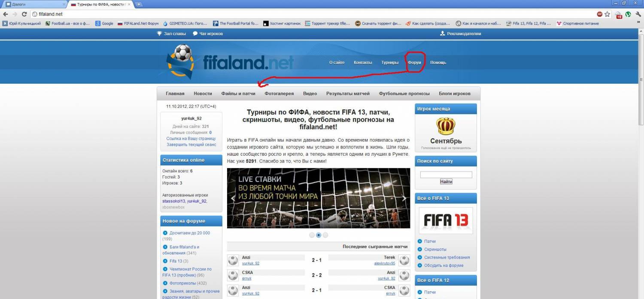This screenshot has width=644, height=299.
Task: Open a new tab with the plus button
Action: coord(139,4)
